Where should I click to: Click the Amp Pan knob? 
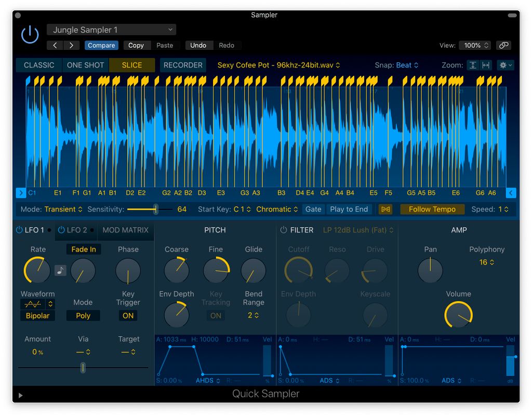pos(430,270)
